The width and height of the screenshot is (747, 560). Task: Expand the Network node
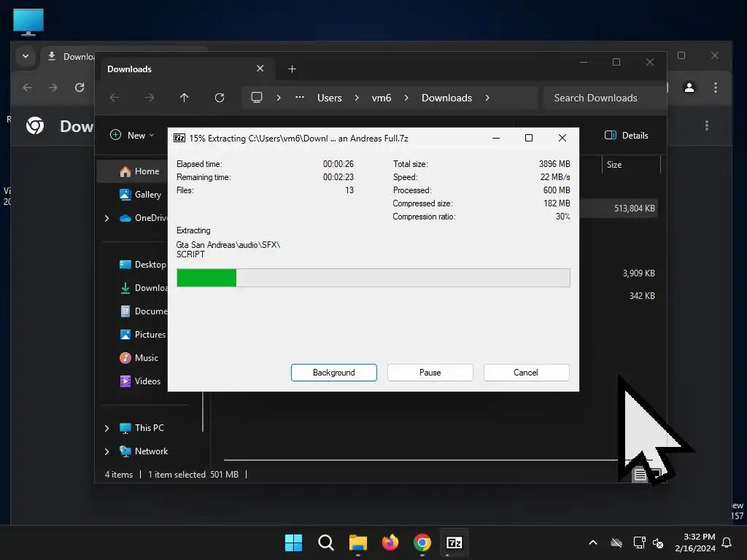click(107, 451)
